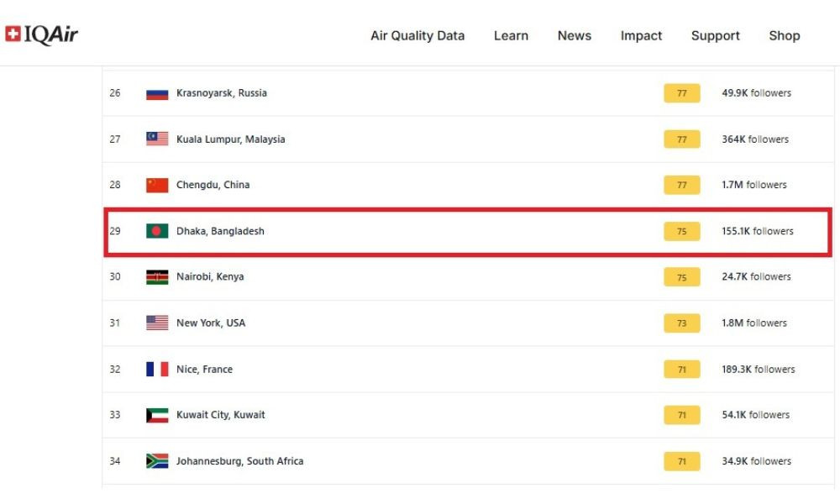
Task: Open the Shop page
Action: pyautogui.click(x=785, y=36)
